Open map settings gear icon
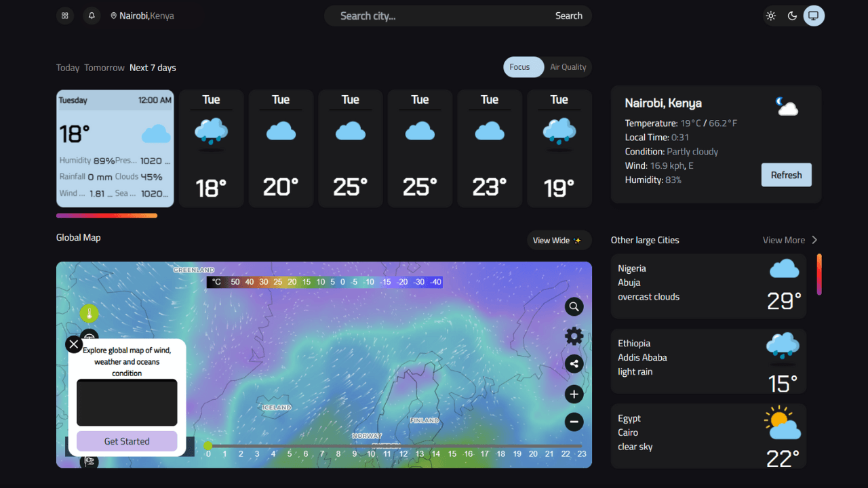 click(574, 336)
